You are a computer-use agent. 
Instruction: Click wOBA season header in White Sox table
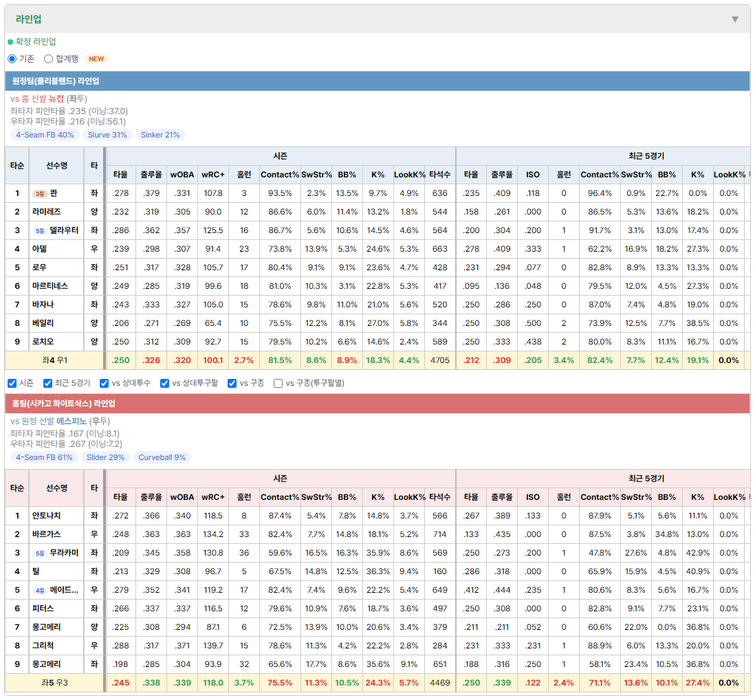click(x=182, y=497)
